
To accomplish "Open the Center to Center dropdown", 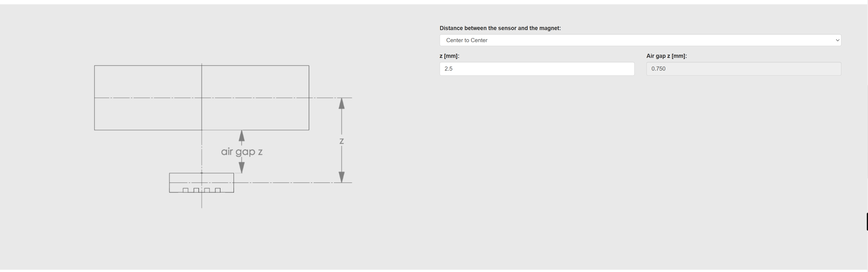I will [x=640, y=40].
